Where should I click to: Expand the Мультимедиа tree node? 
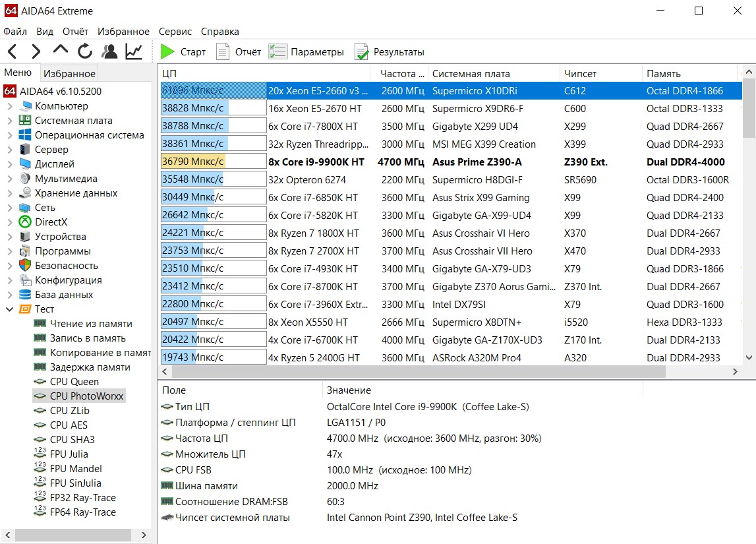pyautogui.click(x=10, y=179)
